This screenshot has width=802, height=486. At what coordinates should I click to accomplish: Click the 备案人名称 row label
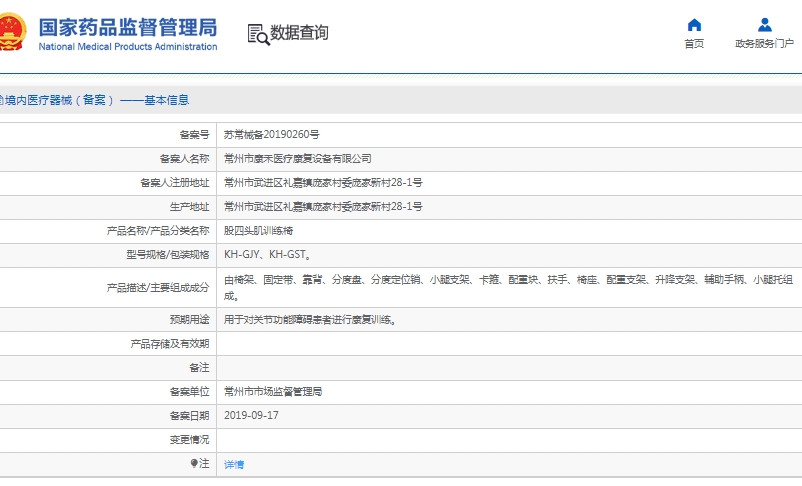click(185, 159)
